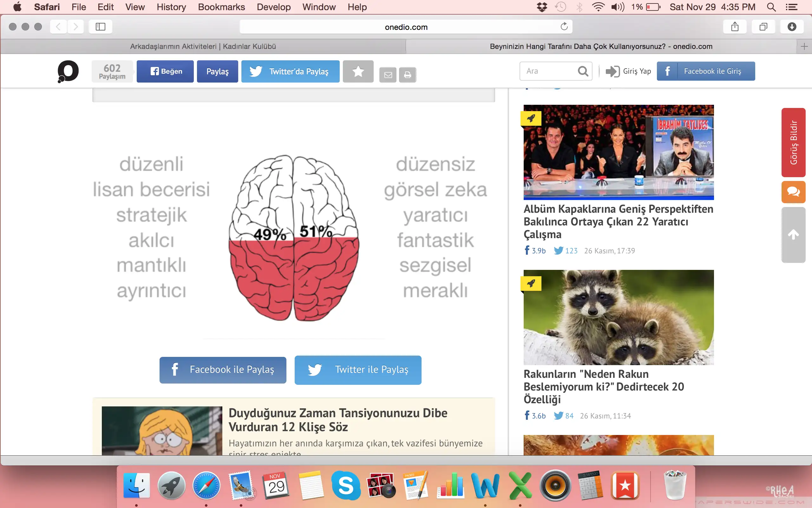The image size is (812, 508).
Task: Open Photo Booth from the Dock
Action: coord(381,485)
